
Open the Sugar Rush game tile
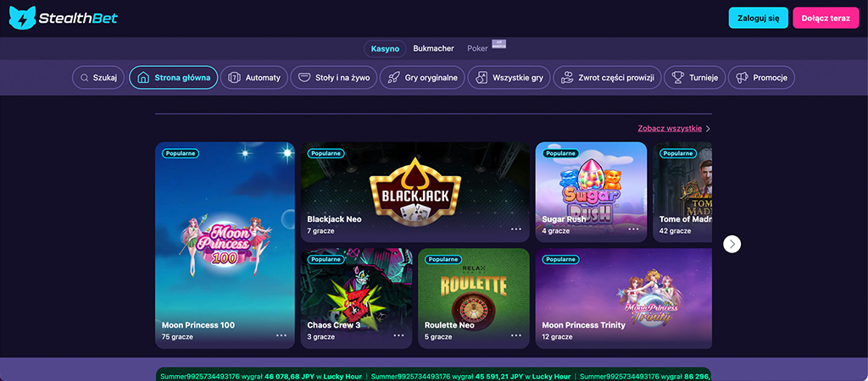pyautogui.click(x=591, y=192)
